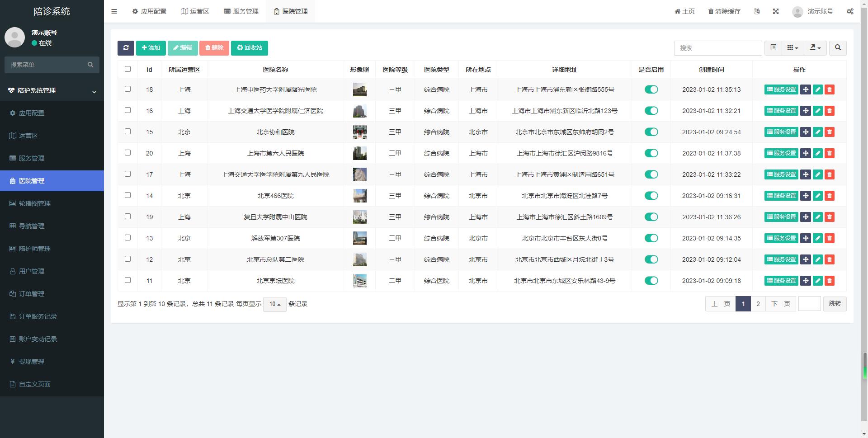This screenshot has width=868, height=438.
Task: Click the sidebar menu search icon
Action: tap(90, 65)
